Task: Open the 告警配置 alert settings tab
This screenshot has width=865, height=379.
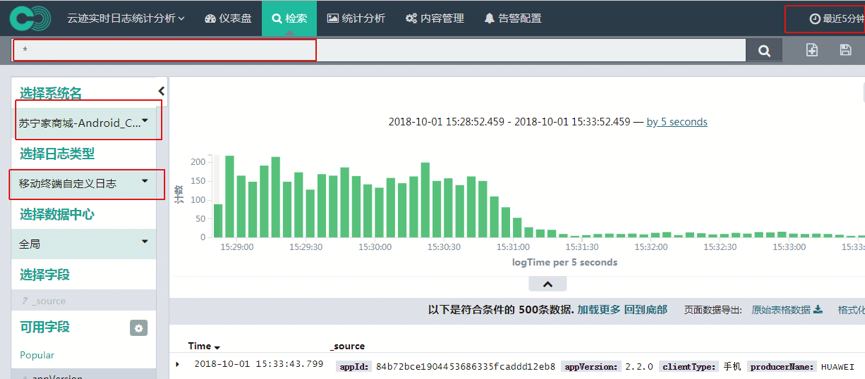Action: click(x=512, y=18)
